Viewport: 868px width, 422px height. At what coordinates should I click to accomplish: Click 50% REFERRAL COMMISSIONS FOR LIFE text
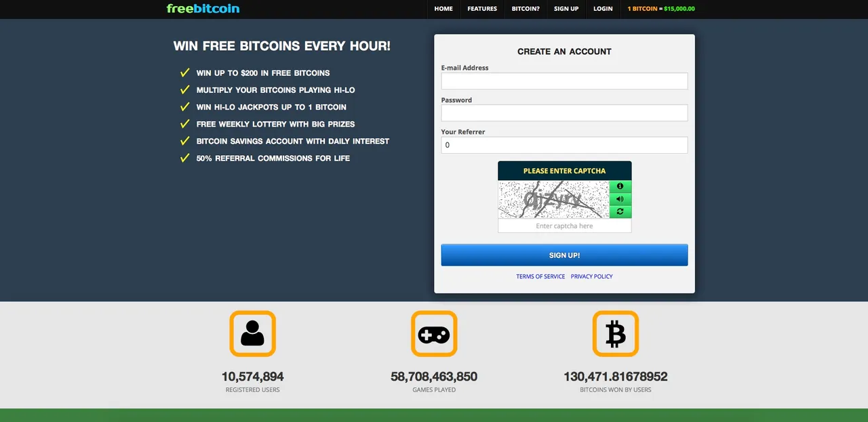273,158
